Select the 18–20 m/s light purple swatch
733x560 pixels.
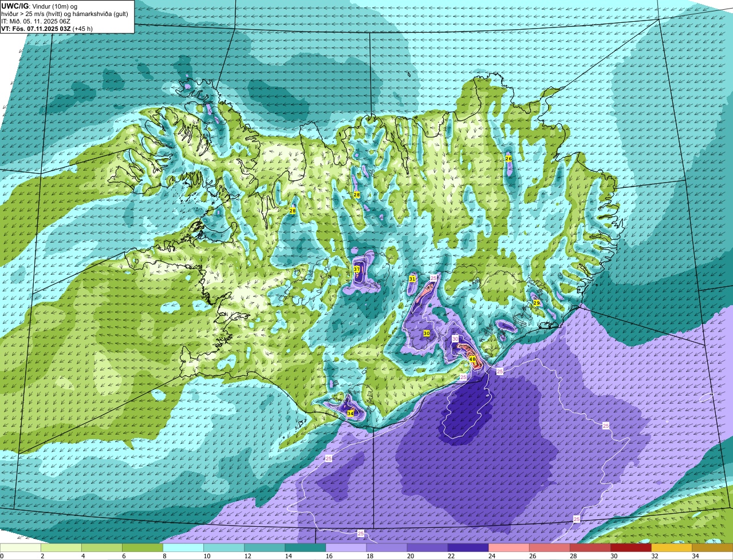[387, 548]
